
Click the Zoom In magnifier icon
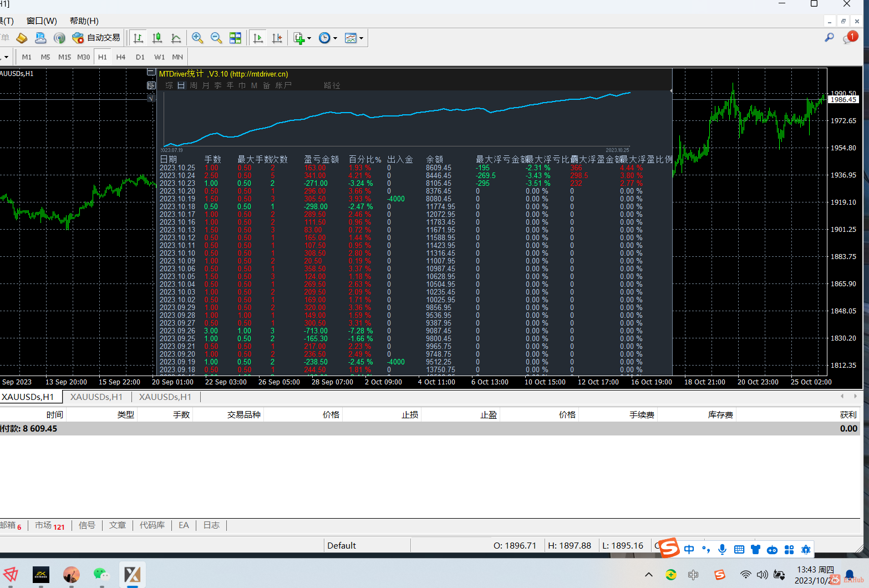pyautogui.click(x=197, y=38)
